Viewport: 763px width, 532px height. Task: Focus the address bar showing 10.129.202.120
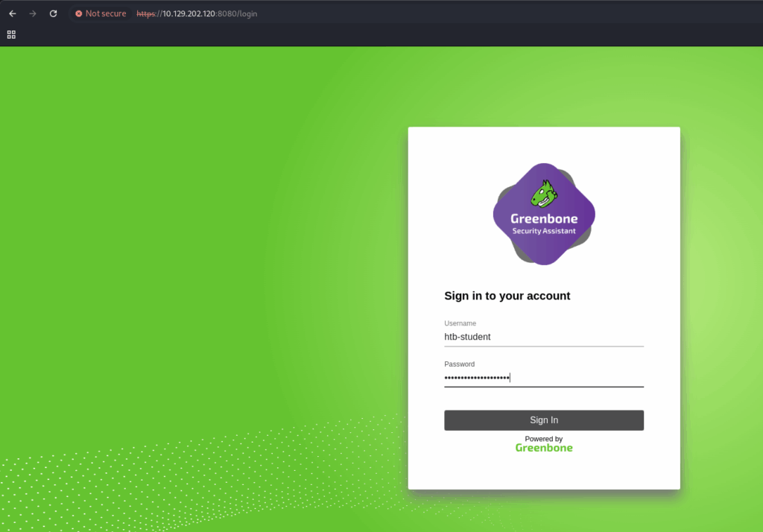[x=189, y=13]
